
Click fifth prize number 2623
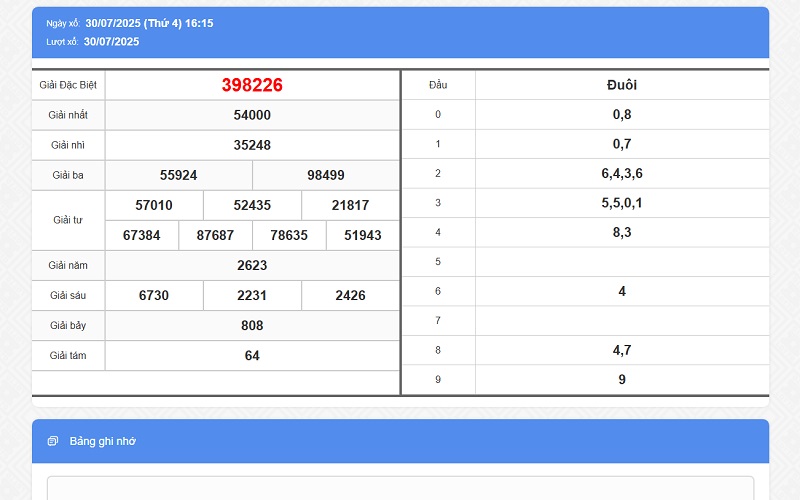252,265
